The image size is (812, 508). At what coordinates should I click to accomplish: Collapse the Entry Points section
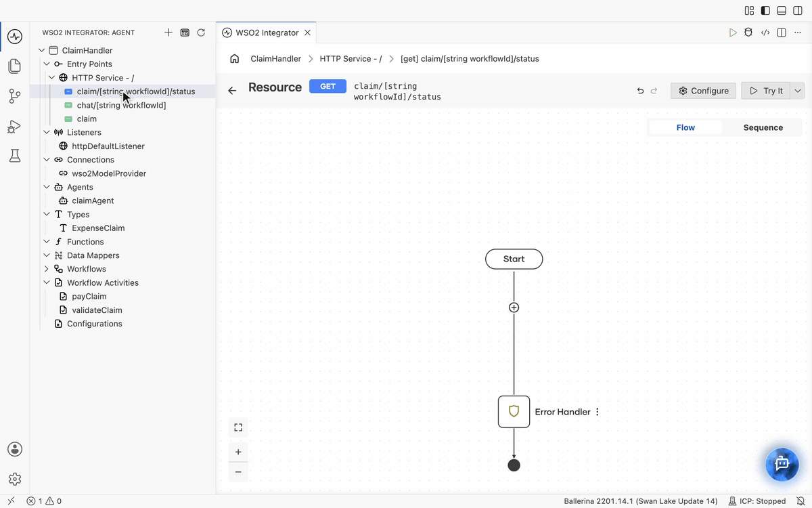pos(47,64)
